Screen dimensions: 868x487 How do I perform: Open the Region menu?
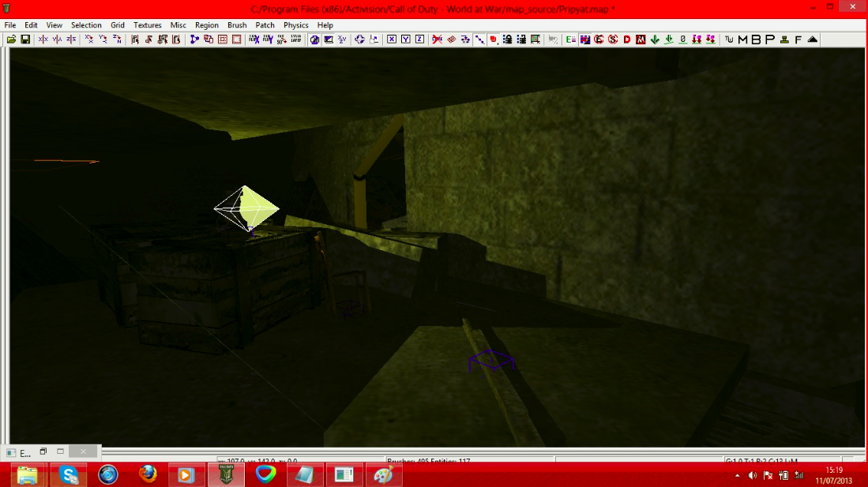coord(206,25)
